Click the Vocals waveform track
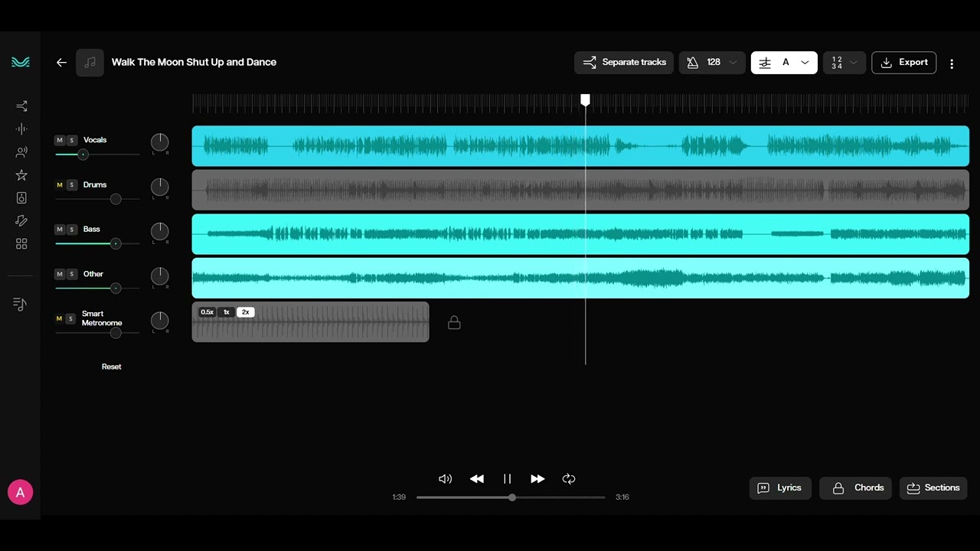Image resolution: width=980 pixels, height=551 pixels. [580, 145]
